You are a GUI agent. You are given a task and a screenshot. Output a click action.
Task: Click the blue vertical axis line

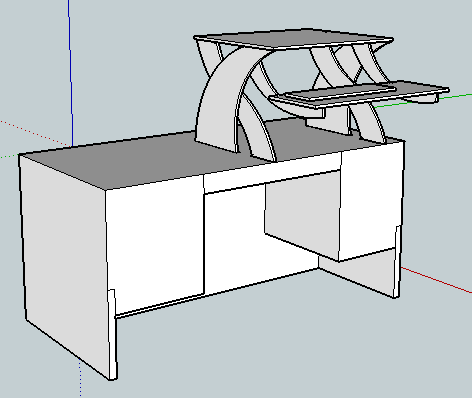click(71, 73)
